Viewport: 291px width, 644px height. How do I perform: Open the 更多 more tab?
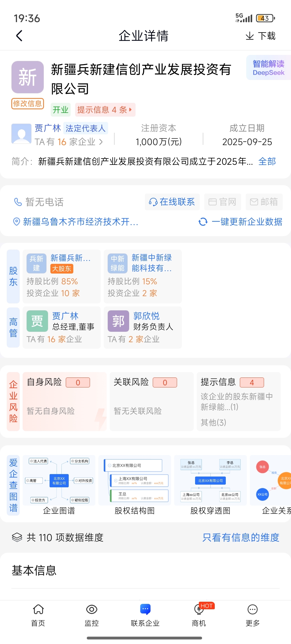point(252,615)
